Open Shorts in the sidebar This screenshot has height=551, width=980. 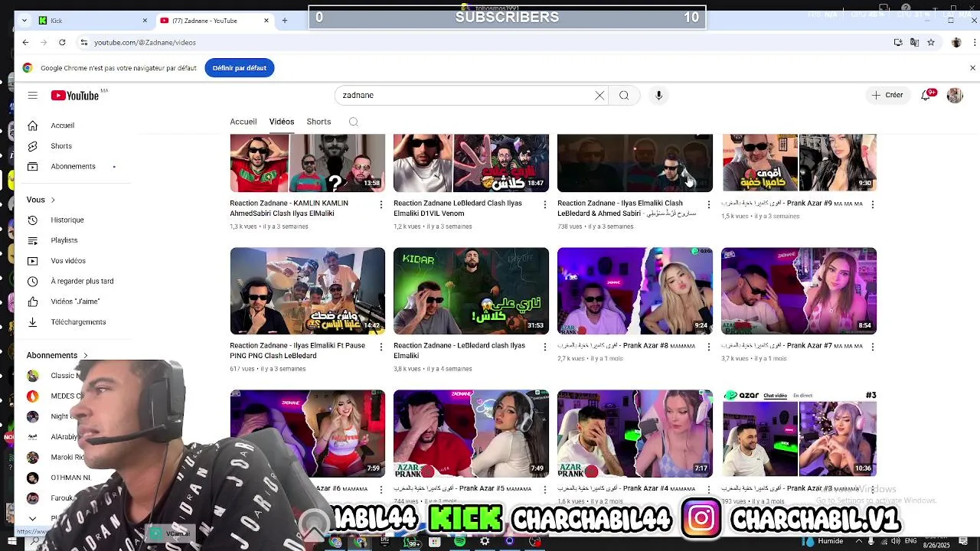click(61, 146)
